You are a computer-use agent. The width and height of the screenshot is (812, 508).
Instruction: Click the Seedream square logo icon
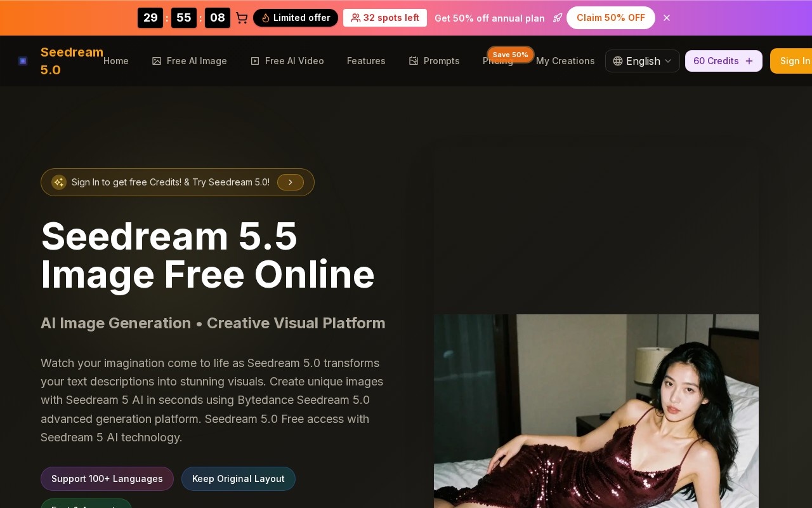23,61
